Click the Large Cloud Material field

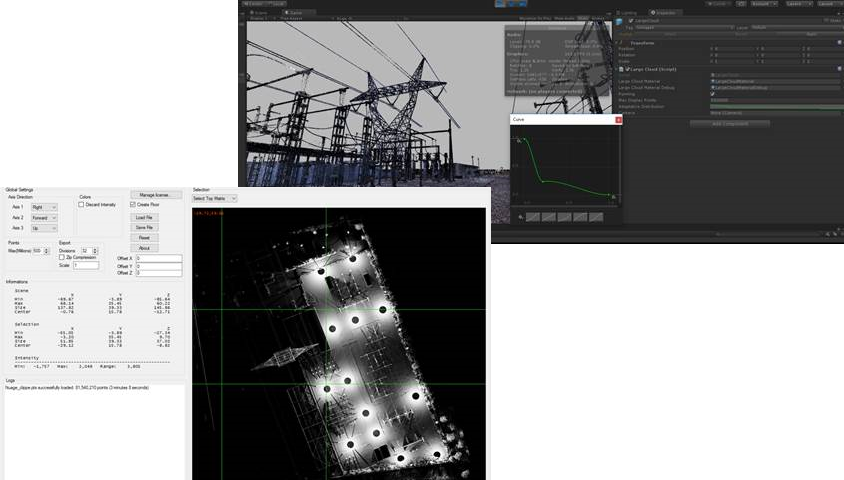pos(776,81)
